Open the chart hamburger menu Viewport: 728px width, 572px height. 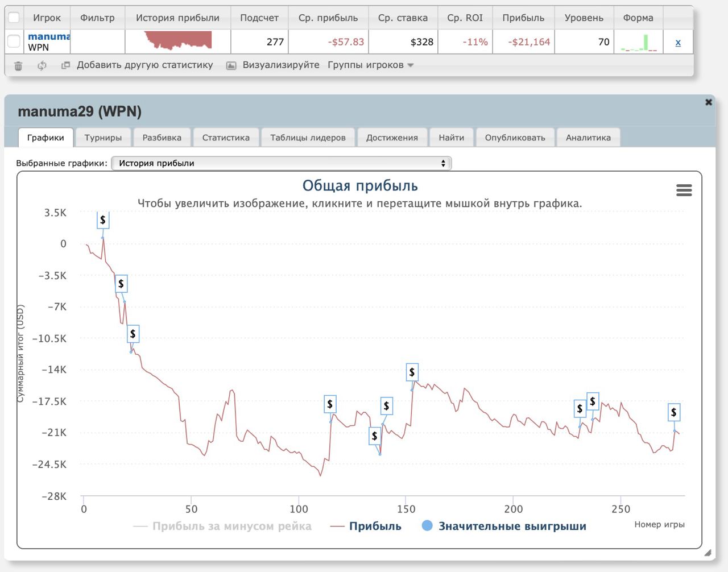684,190
